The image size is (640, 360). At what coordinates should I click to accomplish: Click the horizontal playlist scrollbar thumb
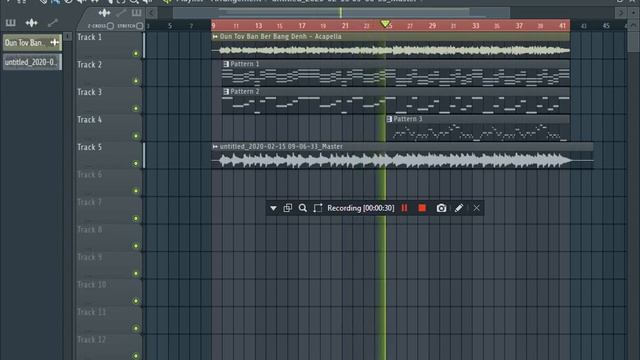click(341, 13)
